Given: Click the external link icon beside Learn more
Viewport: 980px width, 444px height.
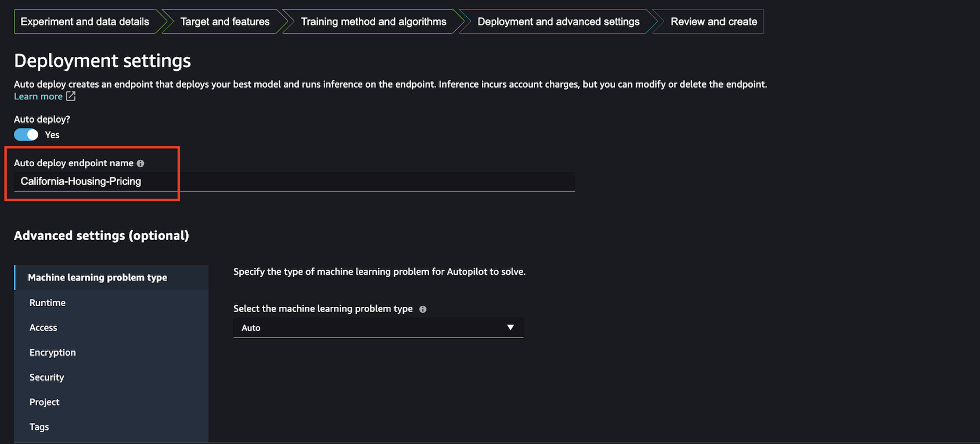Looking at the screenshot, I should tap(71, 96).
